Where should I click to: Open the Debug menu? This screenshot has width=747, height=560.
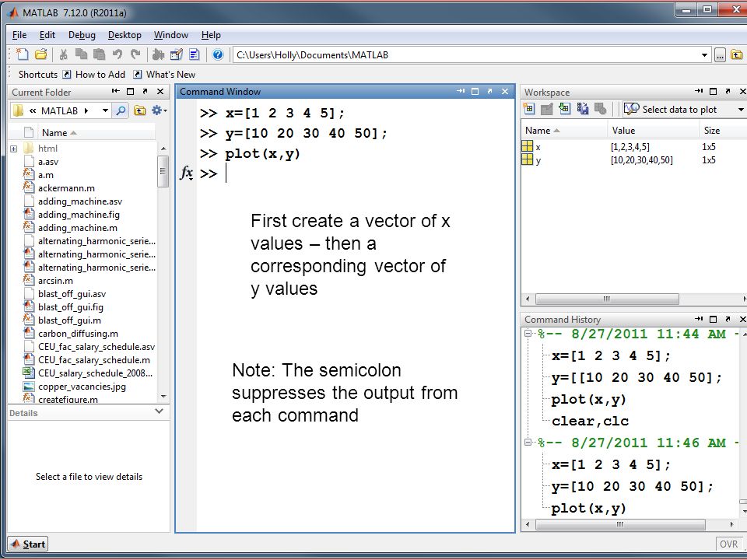[82, 35]
